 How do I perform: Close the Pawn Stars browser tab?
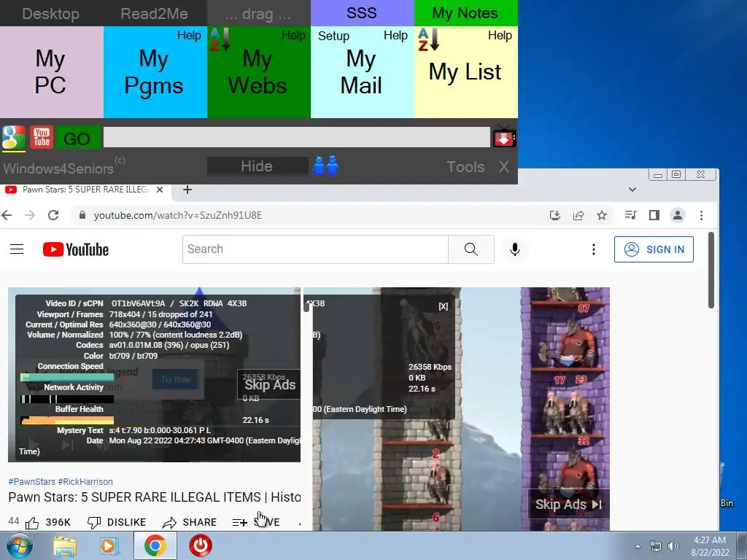pyautogui.click(x=160, y=190)
